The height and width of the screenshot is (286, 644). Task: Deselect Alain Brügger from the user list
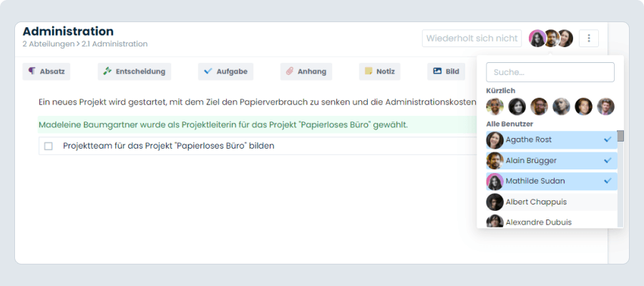coord(552,160)
